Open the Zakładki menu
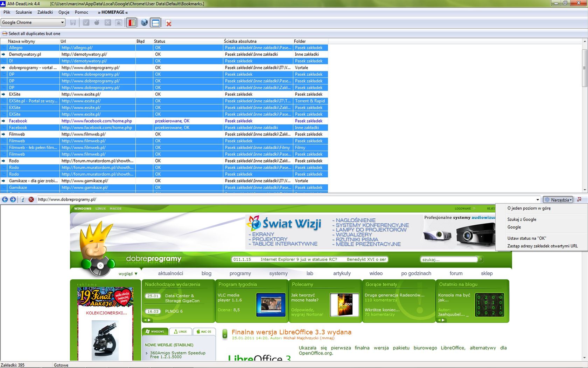This screenshot has height=368, width=588. pos(45,12)
